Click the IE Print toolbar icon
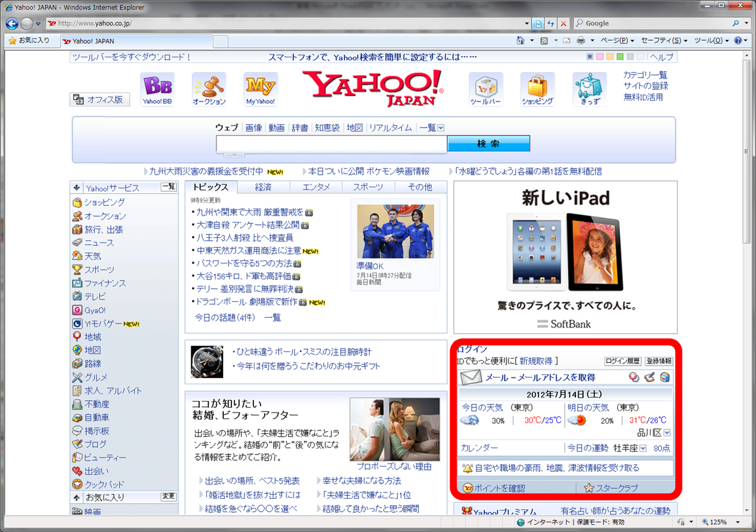756x532 pixels. coord(581,41)
